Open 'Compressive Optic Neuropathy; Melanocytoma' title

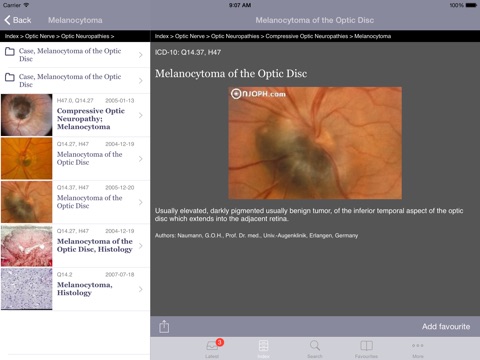pos(91,119)
